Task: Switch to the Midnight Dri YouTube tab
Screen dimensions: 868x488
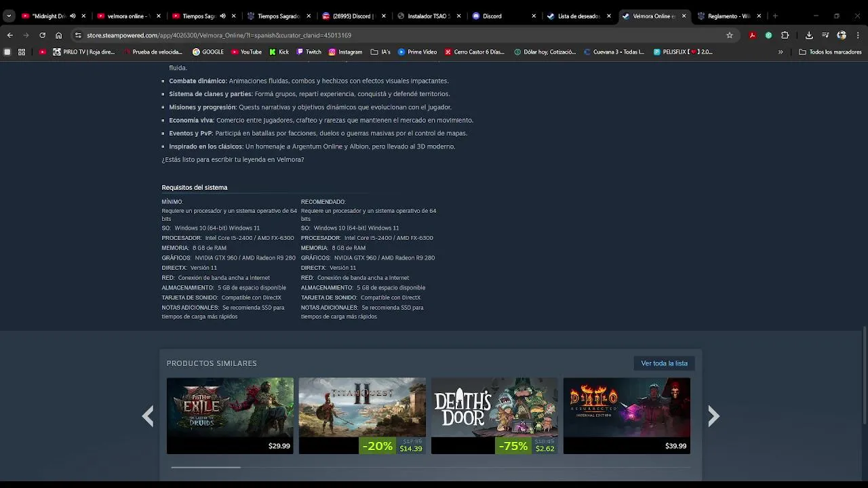Action: pos(47,16)
